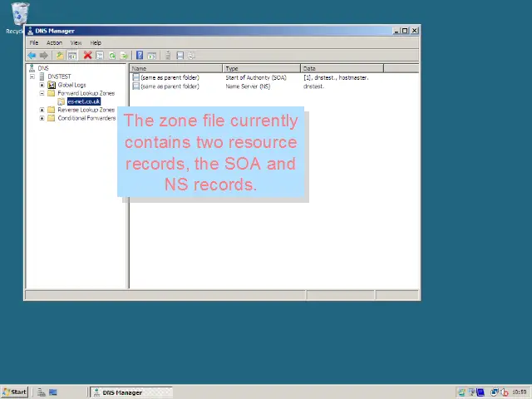Select Reverse Lookup Zones label in tree
The image size is (532, 399).
coord(86,110)
